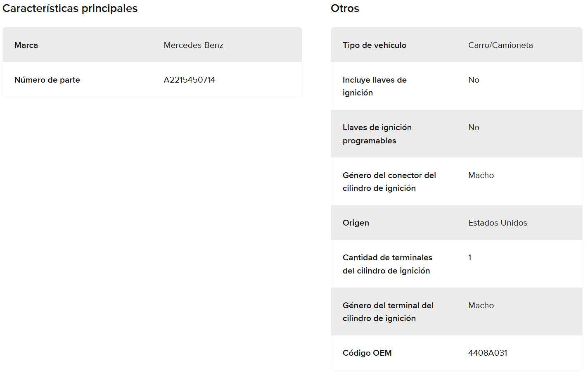Click the Género del conector label
This screenshot has width=588, height=378.
pyautogui.click(x=389, y=181)
